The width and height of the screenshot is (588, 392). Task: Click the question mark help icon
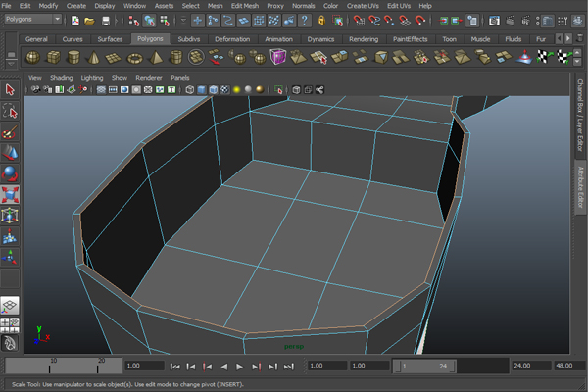(305, 21)
